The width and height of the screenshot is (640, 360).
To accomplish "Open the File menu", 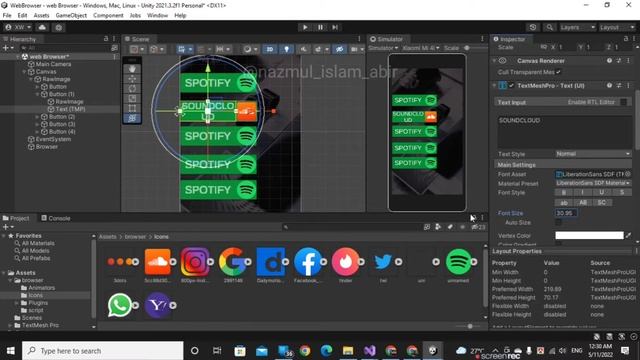I will click(7, 16).
